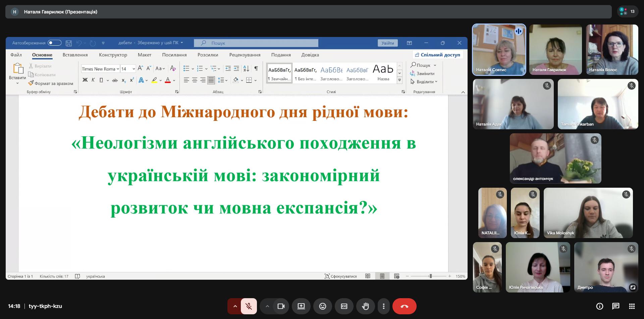Click the raise hand icon
644x319 pixels.
click(x=365, y=306)
